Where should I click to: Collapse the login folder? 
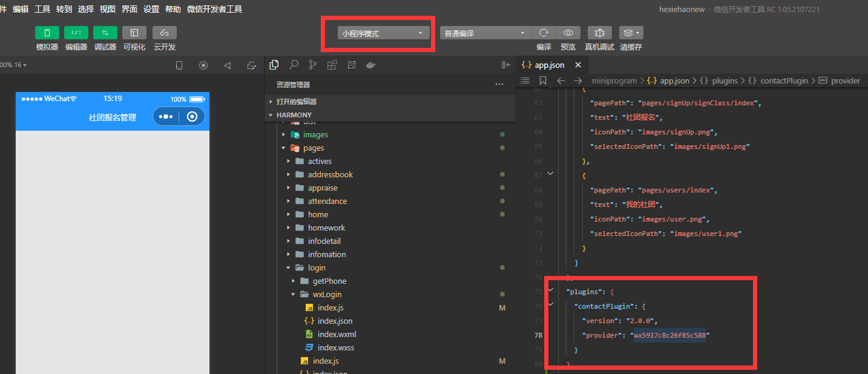pyautogui.click(x=390, y=267)
